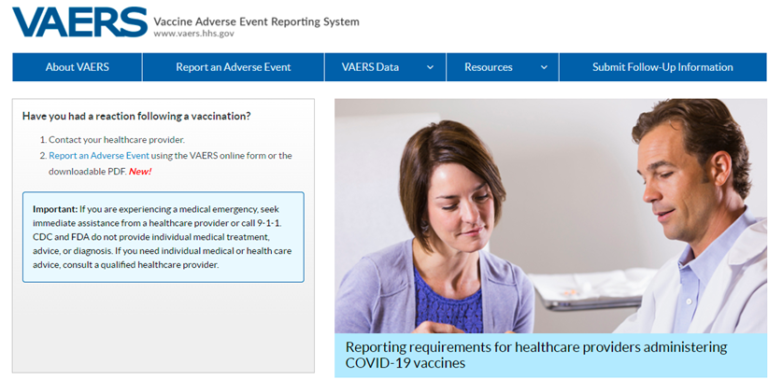Go to Submit Follow-Up Information

pyautogui.click(x=663, y=67)
